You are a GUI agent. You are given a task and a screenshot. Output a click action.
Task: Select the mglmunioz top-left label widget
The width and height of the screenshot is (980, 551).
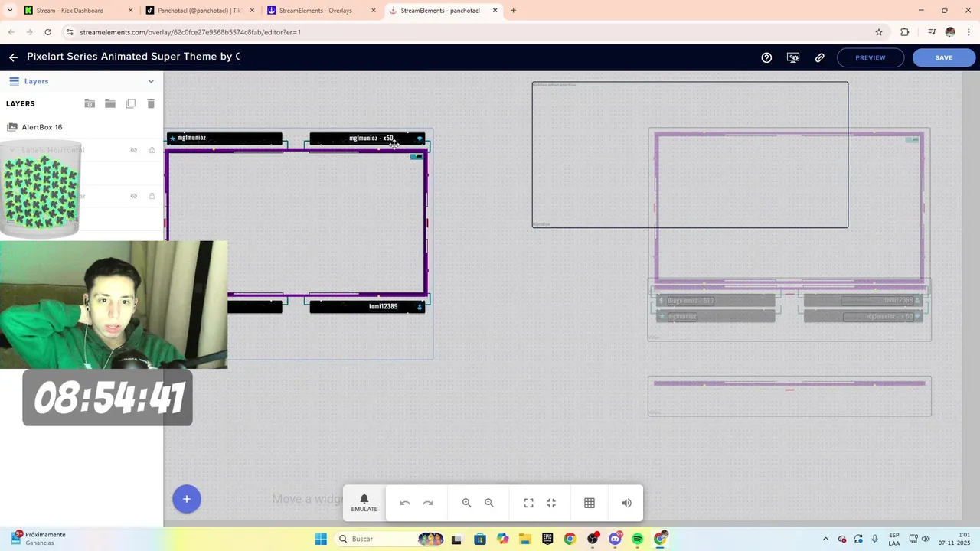pos(224,139)
